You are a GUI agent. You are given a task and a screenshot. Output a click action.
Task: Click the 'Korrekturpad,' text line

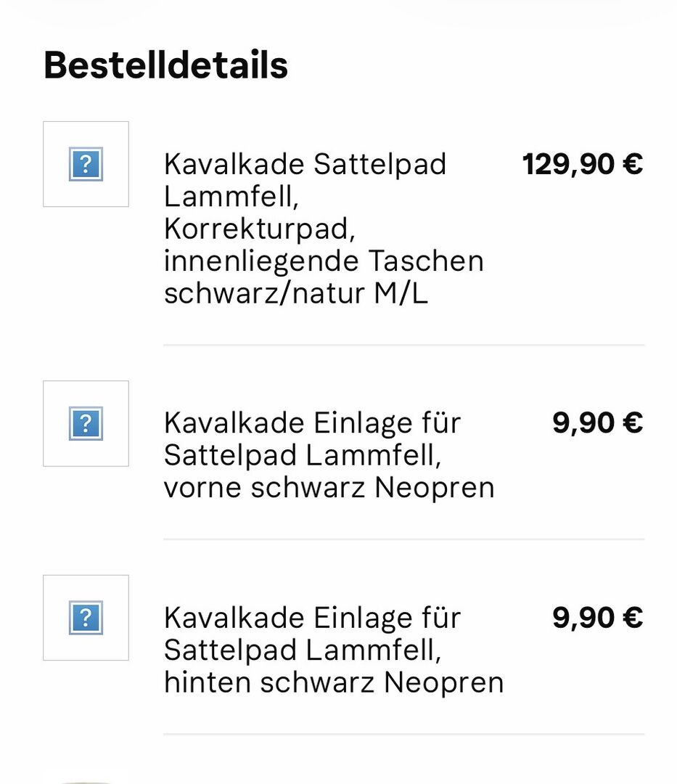[x=259, y=229]
